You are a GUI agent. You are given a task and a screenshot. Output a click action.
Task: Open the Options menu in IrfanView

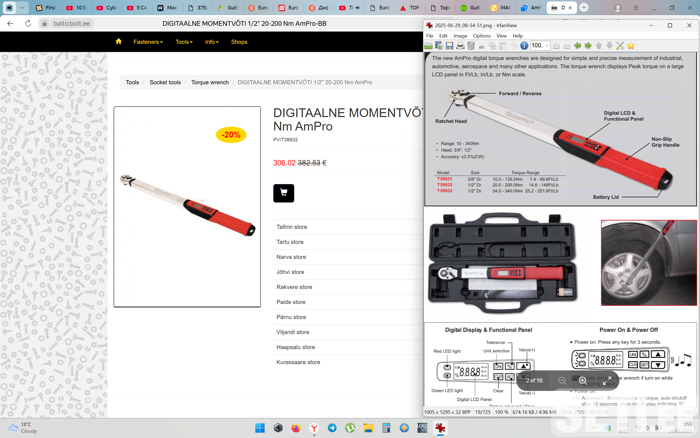[481, 36]
